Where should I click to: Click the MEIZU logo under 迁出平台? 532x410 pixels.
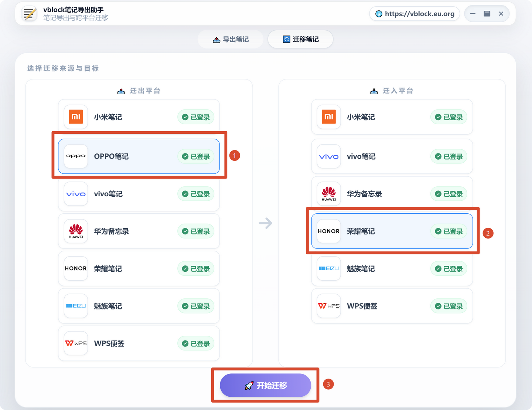click(x=76, y=306)
